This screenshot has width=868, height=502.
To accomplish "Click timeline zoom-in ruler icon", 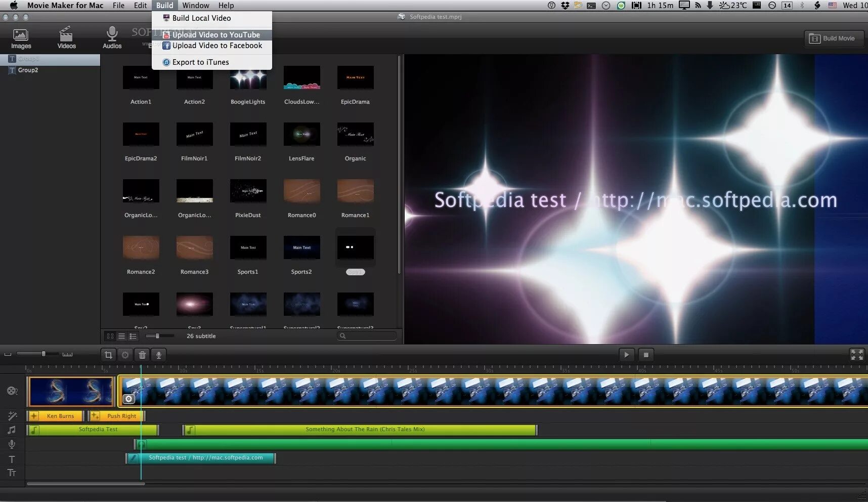I will [67, 354].
